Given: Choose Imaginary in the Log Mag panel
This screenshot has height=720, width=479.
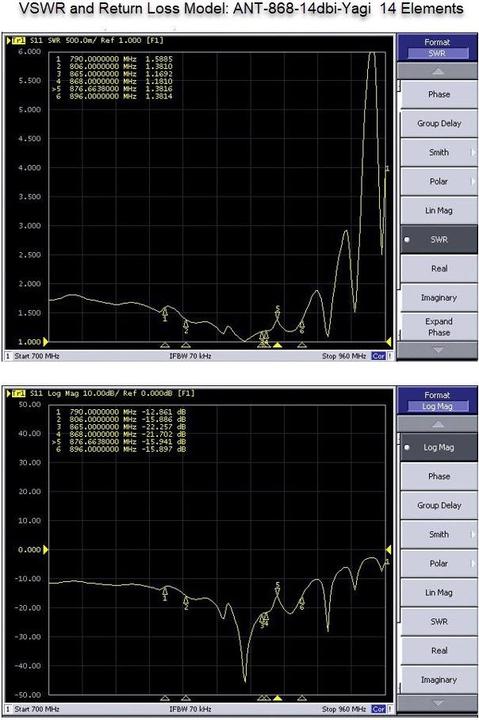Looking at the screenshot, I should (439, 680).
